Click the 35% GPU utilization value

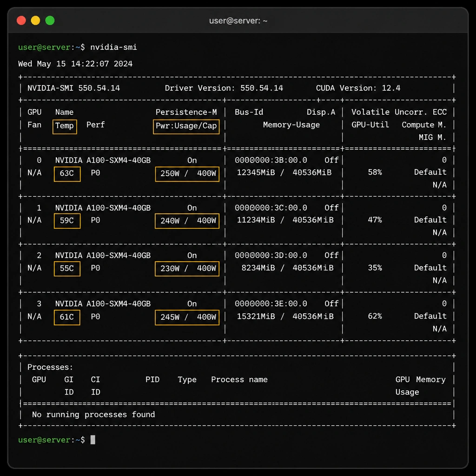(x=375, y=268)
